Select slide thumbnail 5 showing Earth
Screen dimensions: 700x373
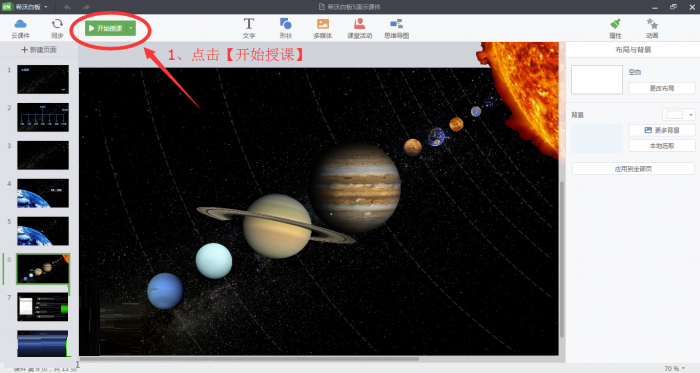click(43, 231)
